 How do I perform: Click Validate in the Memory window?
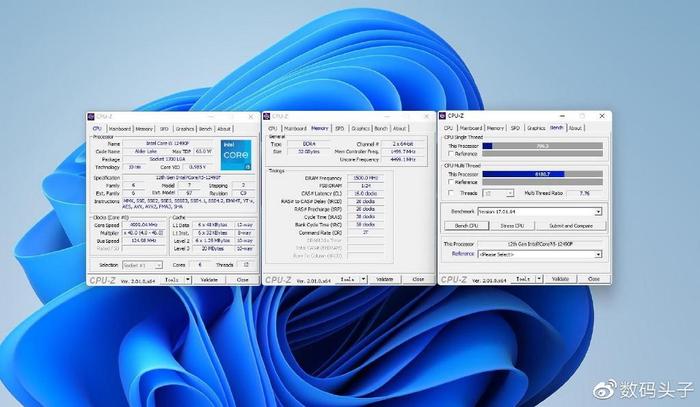(384, 279)
